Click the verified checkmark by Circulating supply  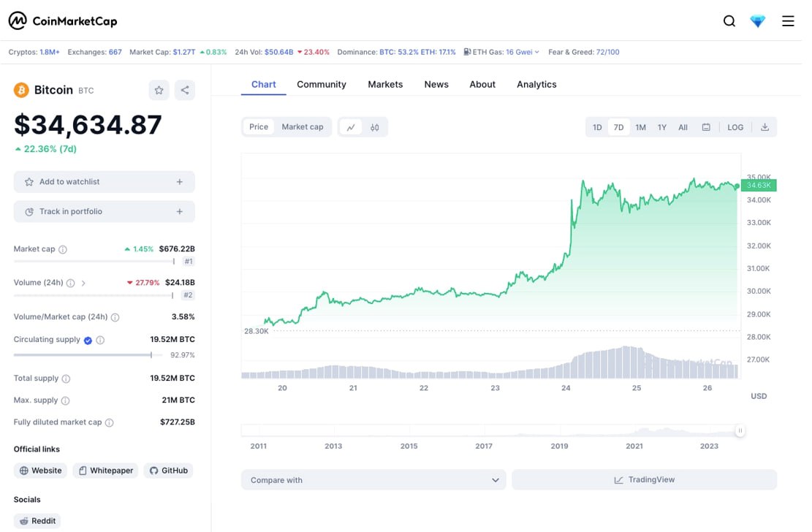point(88,341)
